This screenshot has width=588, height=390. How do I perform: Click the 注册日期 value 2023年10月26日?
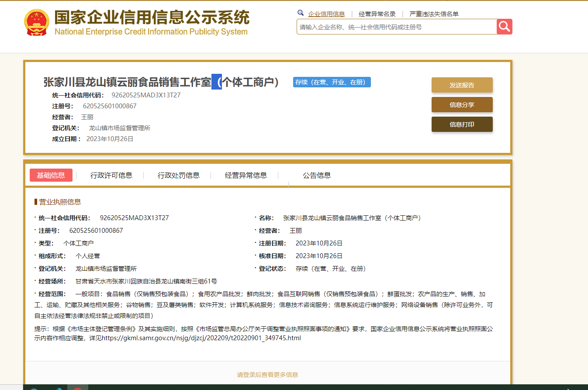(x=319, y=243)
